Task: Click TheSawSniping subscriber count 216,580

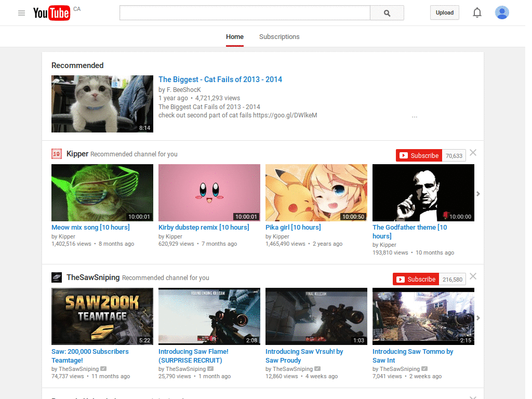Action: [x=453, y=279]
